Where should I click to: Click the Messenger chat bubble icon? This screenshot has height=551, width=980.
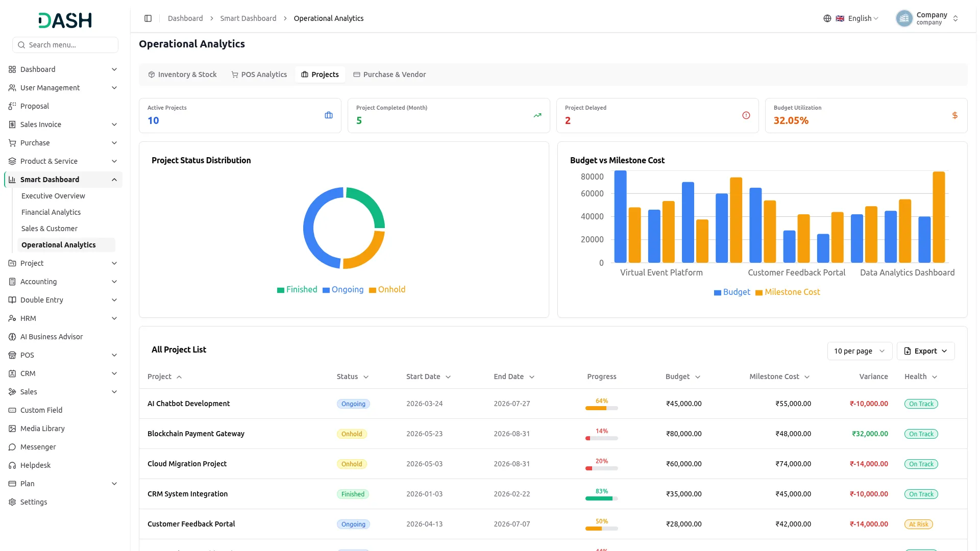[x=12, y=447]
